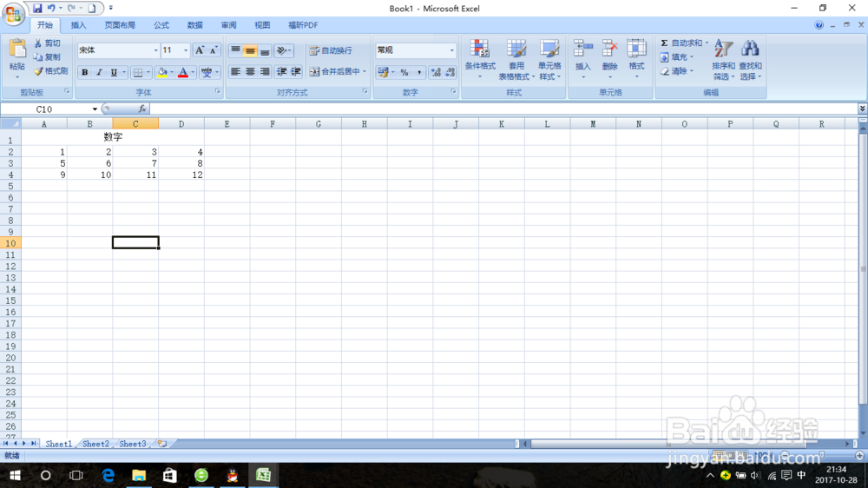The height and width of the screenshot is (488, 868).
Task: Switch to the 插入 ribbon tab
Action: click(x=79, y=25)
